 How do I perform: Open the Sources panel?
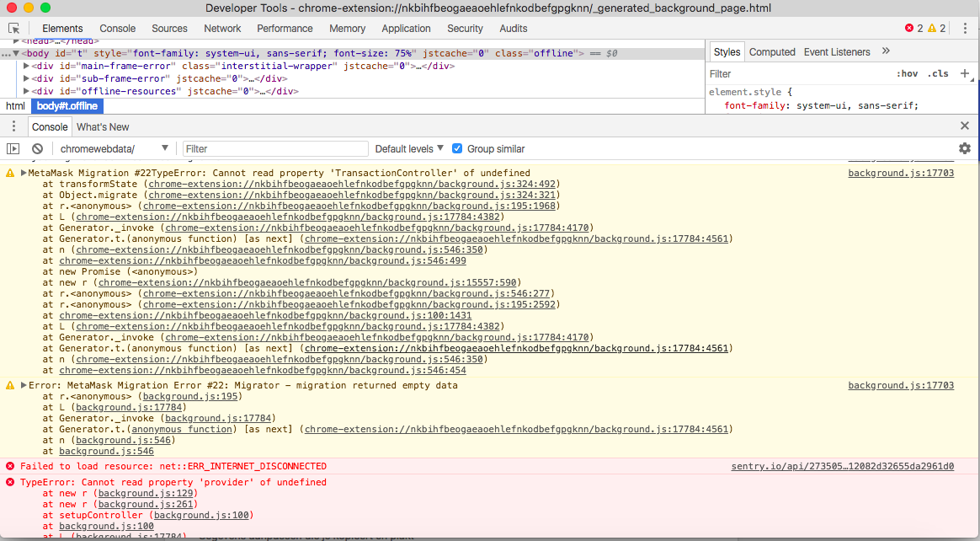click(x=169, y=28)
